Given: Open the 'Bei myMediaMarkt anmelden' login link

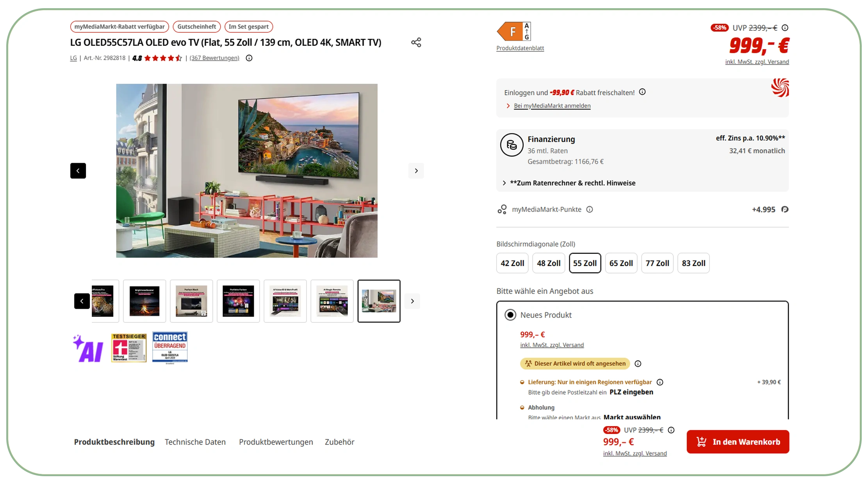Looking at the screenshot, I should coord(552,106).
